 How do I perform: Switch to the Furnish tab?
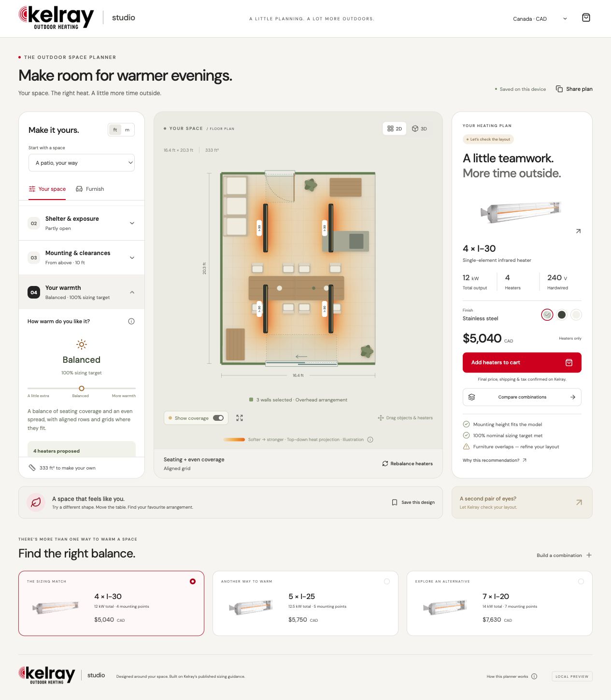[x=90, y=189]
